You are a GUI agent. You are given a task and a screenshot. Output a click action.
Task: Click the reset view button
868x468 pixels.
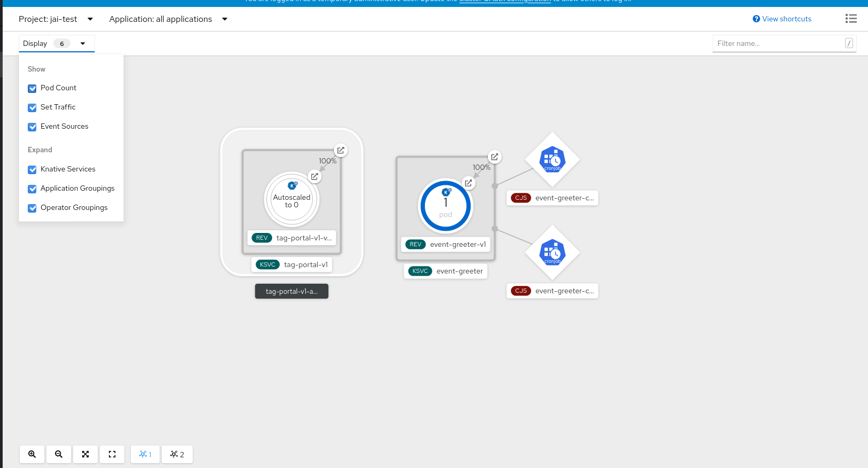coord(112,454)
